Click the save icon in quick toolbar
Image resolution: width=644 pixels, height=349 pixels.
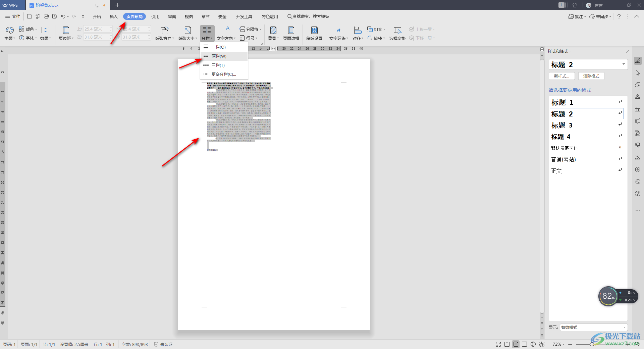pyautogui.click(x=30, y=16)
